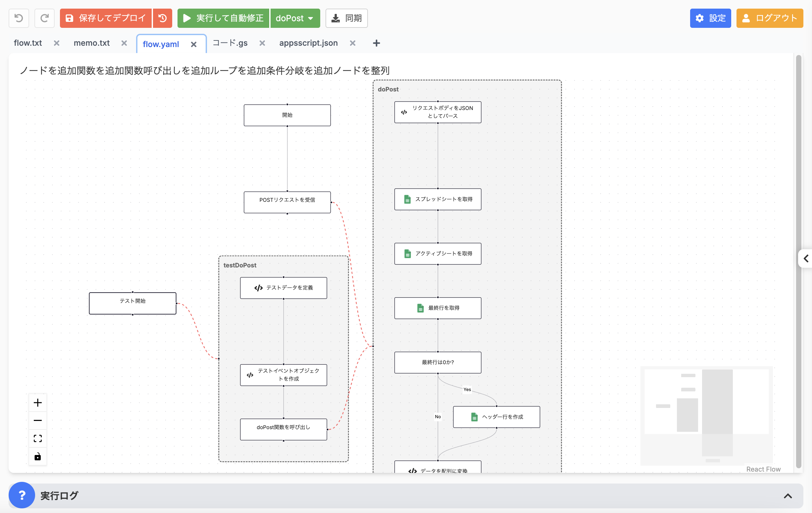Open 設定 with gear icon

tap(710, 18)
